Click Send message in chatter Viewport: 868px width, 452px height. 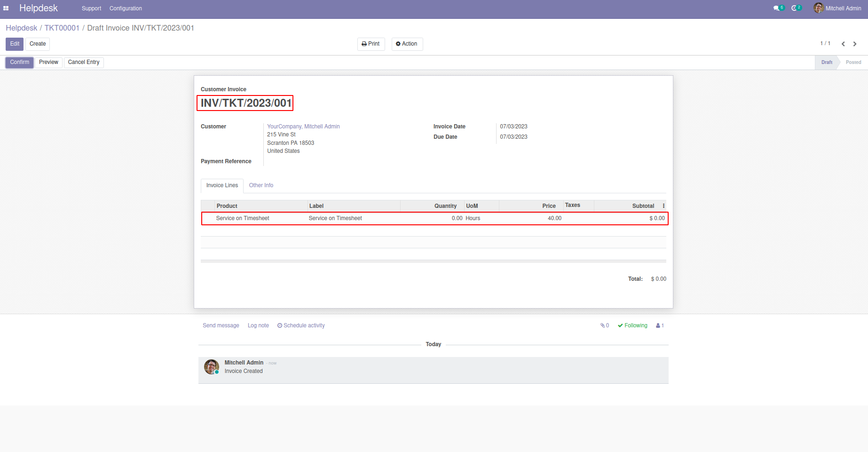[221, 325]
